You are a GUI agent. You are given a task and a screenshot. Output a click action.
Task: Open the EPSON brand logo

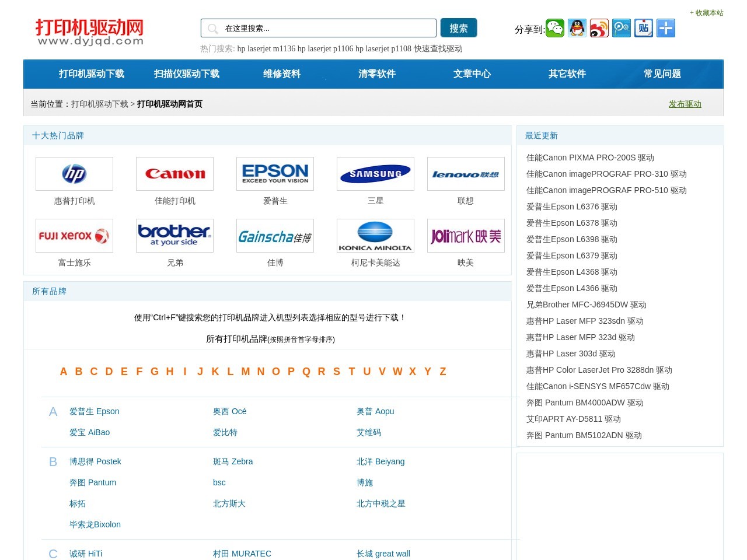(275, 174)
